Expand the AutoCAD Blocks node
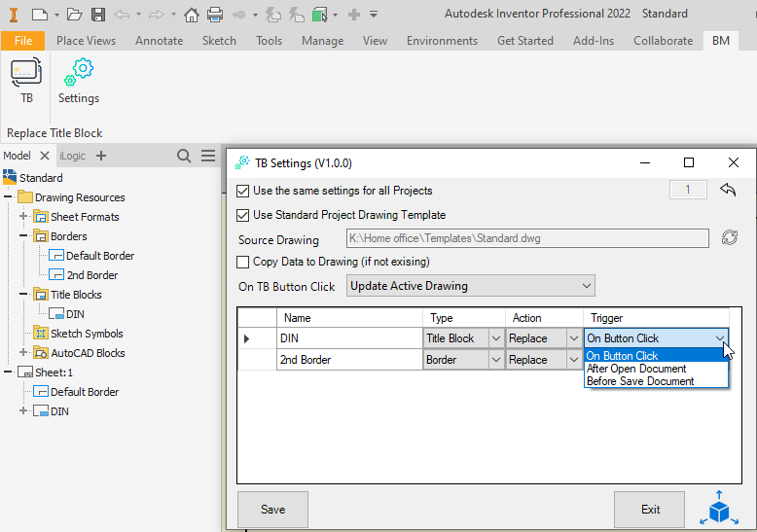757x532 pixels. tap(23, 352)
